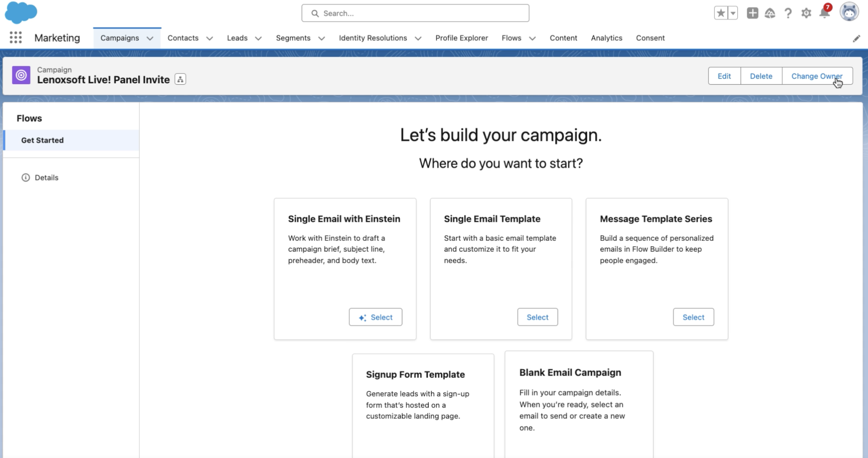Expand the Segments tab dropdown chevron
868x458 pixels.
click(x=322, y=38)
